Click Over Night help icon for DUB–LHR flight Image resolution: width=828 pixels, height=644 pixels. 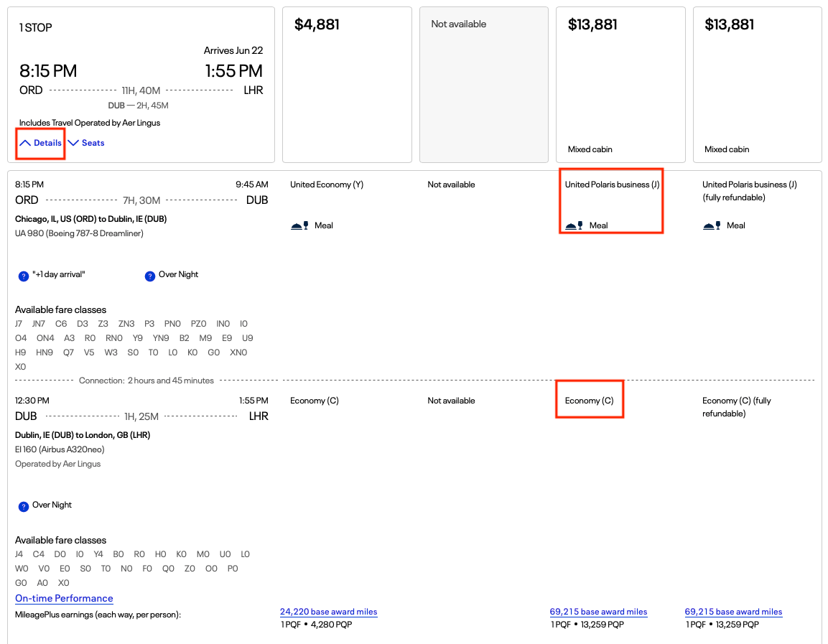click(x=24, y=506)
